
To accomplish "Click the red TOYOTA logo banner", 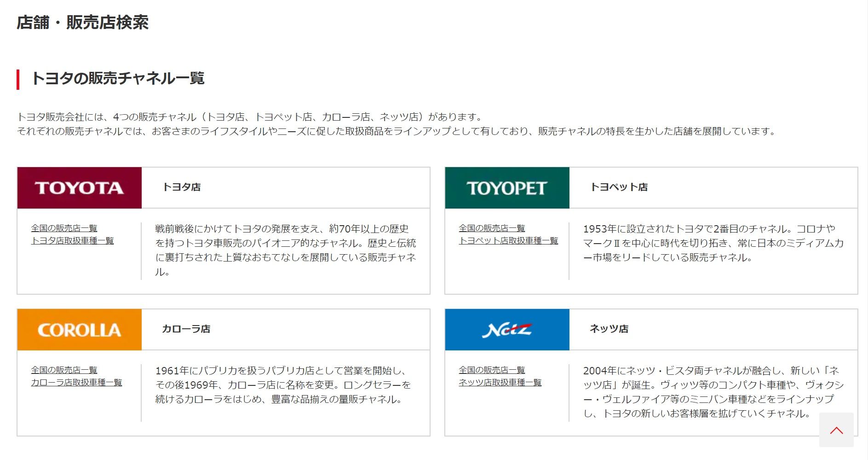I will [x=79, y=188].
